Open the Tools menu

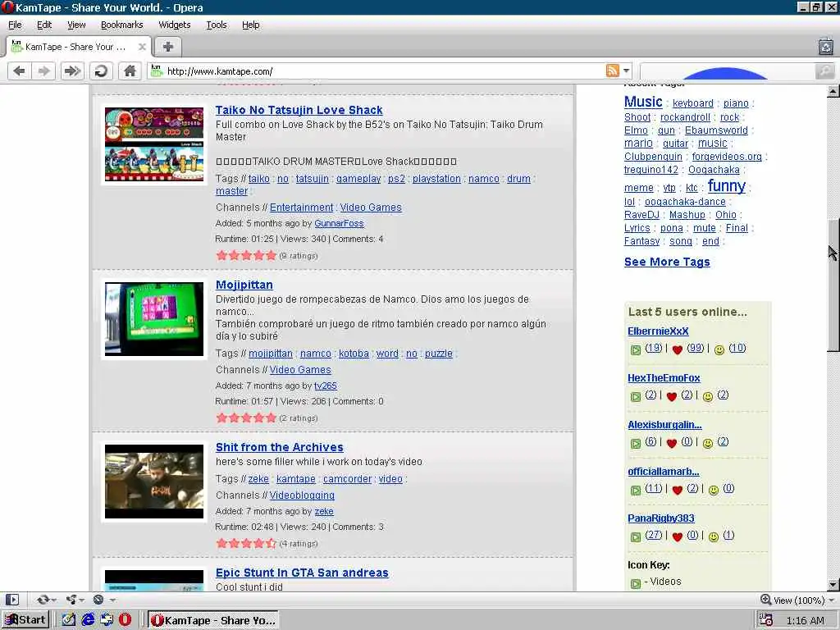(x=217, y=25)
